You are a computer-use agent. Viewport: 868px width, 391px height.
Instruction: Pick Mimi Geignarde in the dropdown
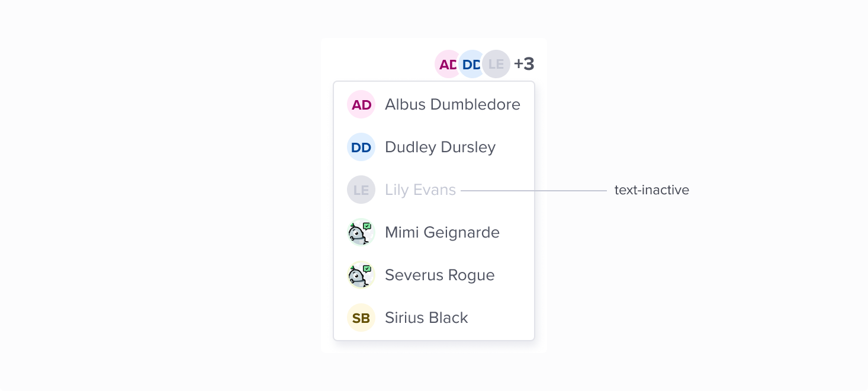pyautogui.click(x=434, y=232)
